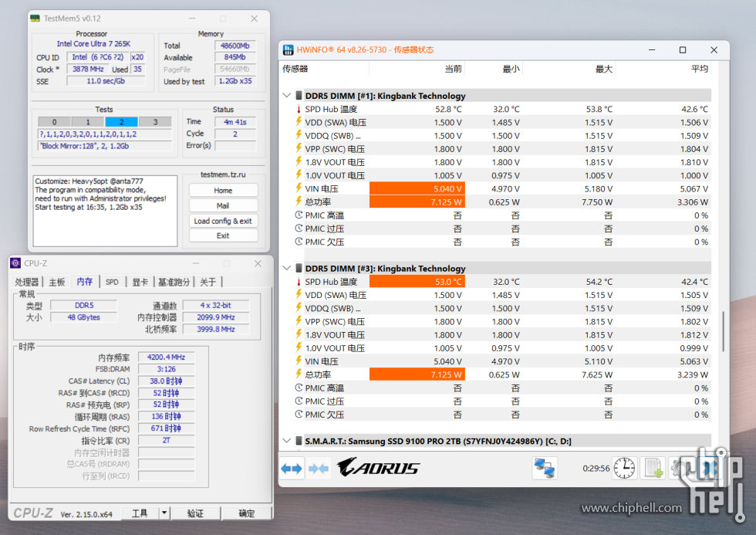The height and width of the screenshot is (535, 756).
Task: Click lightning icon of DIMM #3 总功率 row
Action: pyautogui.click(x=299, y=374)
